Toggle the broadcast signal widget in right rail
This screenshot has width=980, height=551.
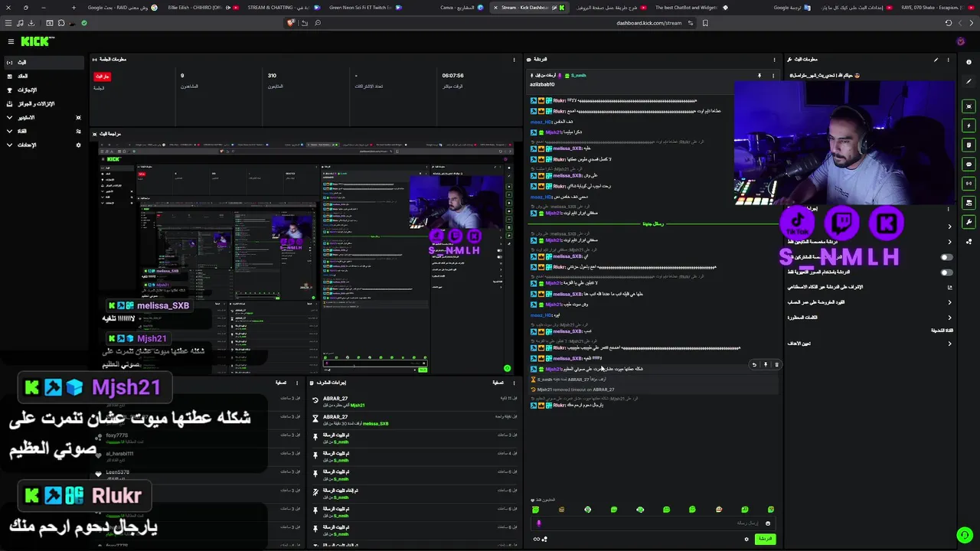969,184
